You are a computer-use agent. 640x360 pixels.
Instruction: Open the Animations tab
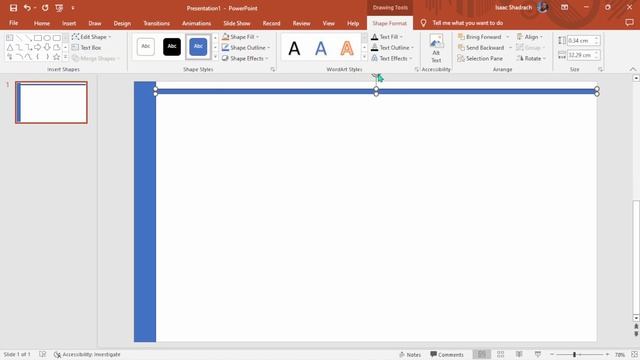pos(196,23)
